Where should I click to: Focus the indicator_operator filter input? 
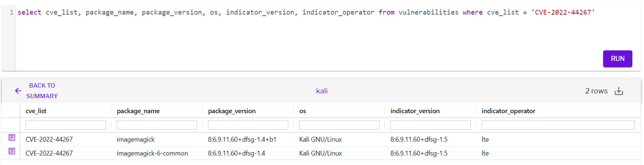click(x=558, y=125)
